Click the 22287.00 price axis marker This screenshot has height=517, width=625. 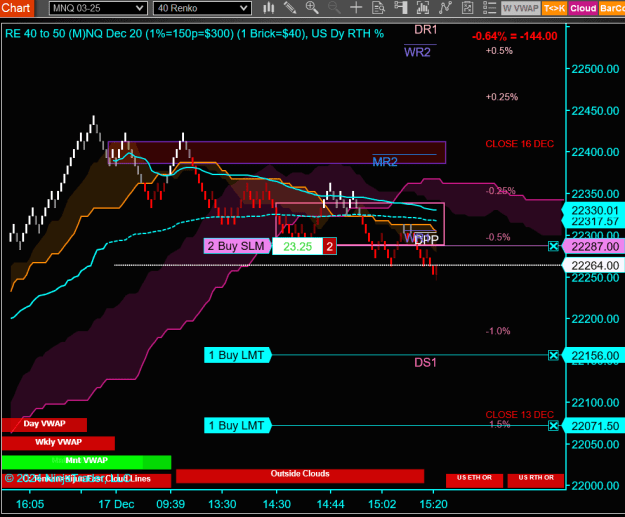click(593, 246)
